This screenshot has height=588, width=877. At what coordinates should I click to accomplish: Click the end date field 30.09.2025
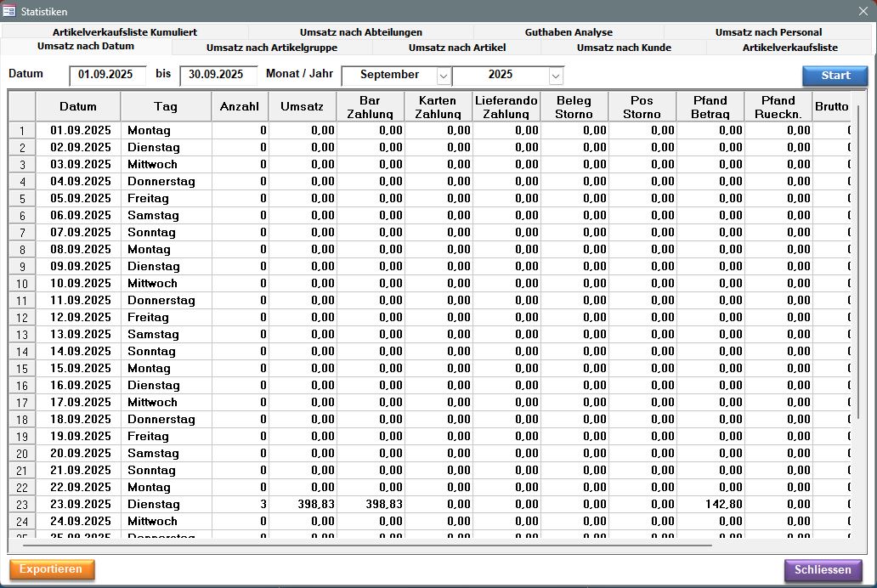(x=218, y=75)
